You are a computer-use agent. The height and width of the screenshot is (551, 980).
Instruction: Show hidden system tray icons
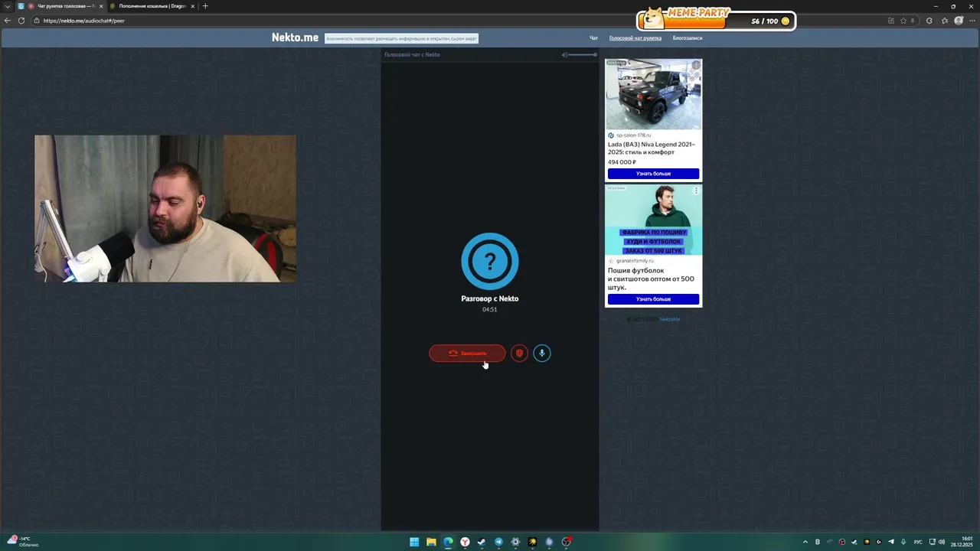coord(805,542)
